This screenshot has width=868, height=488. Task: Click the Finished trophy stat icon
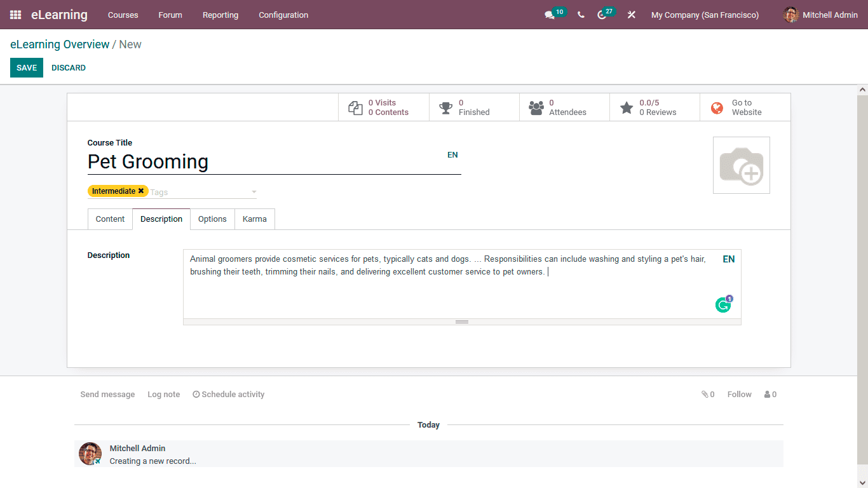tap(445, 107)
